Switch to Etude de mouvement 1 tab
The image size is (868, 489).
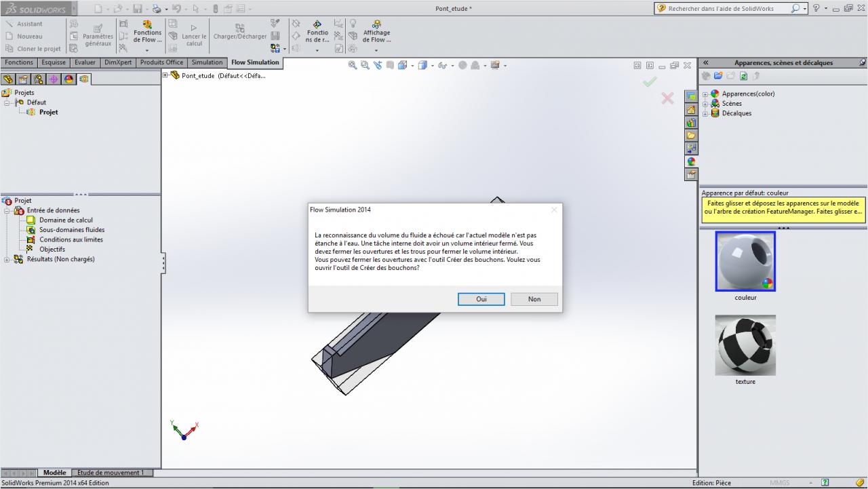coord(112,473)
